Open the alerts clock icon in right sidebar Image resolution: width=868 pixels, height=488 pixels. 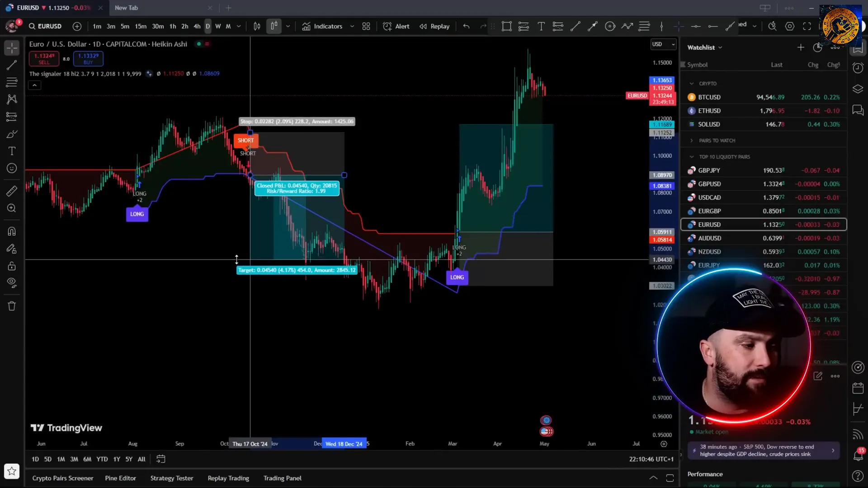[x=858, y=68]
